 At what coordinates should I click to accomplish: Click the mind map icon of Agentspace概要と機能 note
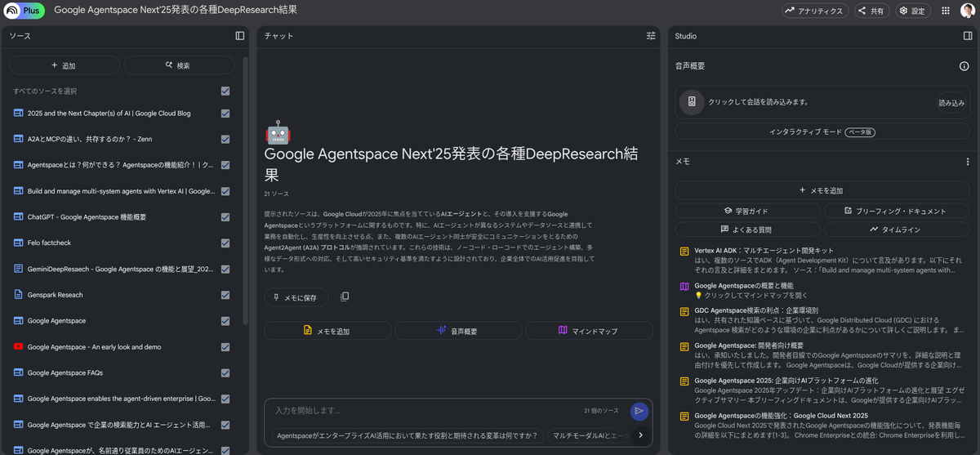[x=684, y=286]
